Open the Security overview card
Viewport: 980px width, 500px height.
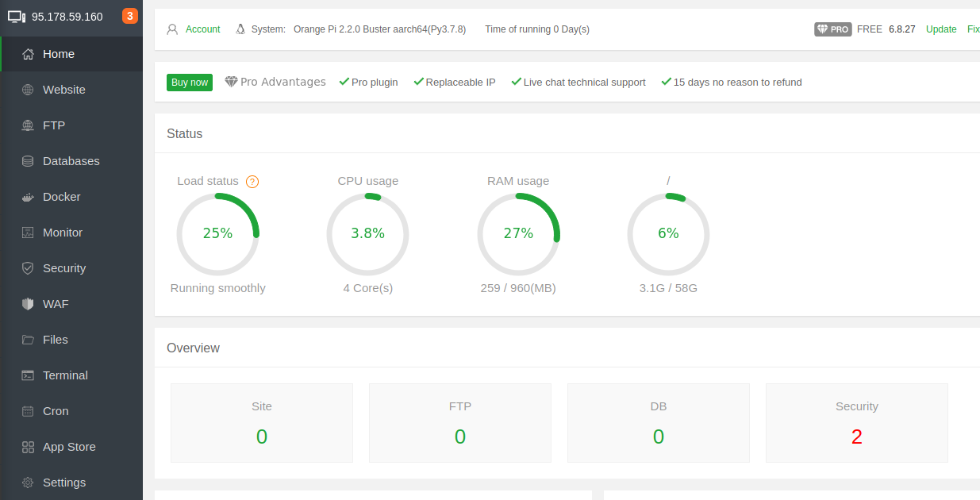point(856,423)
